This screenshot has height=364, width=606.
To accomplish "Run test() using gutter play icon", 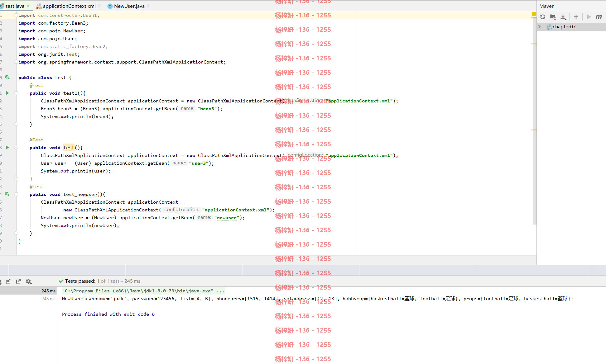I will 7,148.
